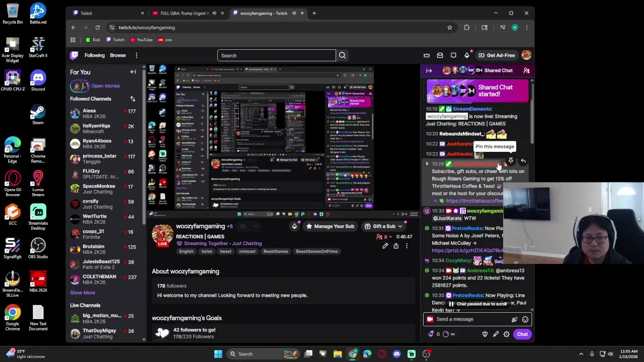Go back in browser history

click(x=73, y=28)
